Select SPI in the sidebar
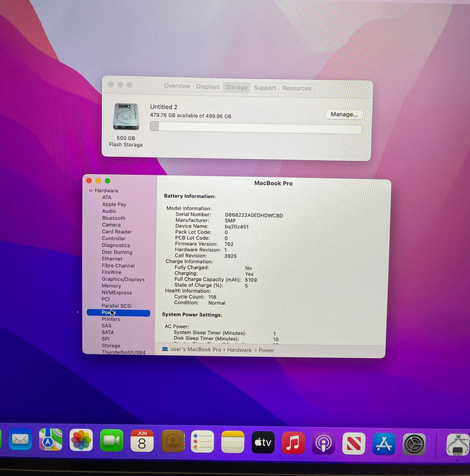The width and height of the screenshot is (470, 476). (x=105, y=339)
